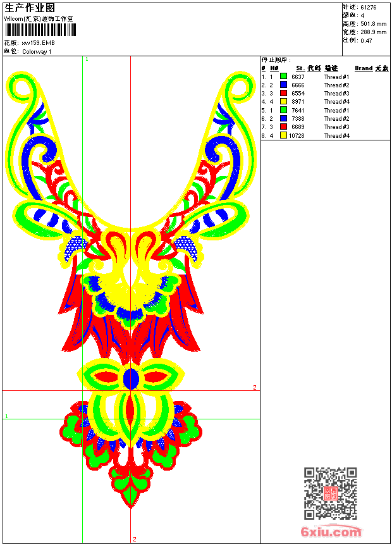Click 'Thread #1' in stop row 5
This screenshot has width=392, height=544.
tap(336, 110)
